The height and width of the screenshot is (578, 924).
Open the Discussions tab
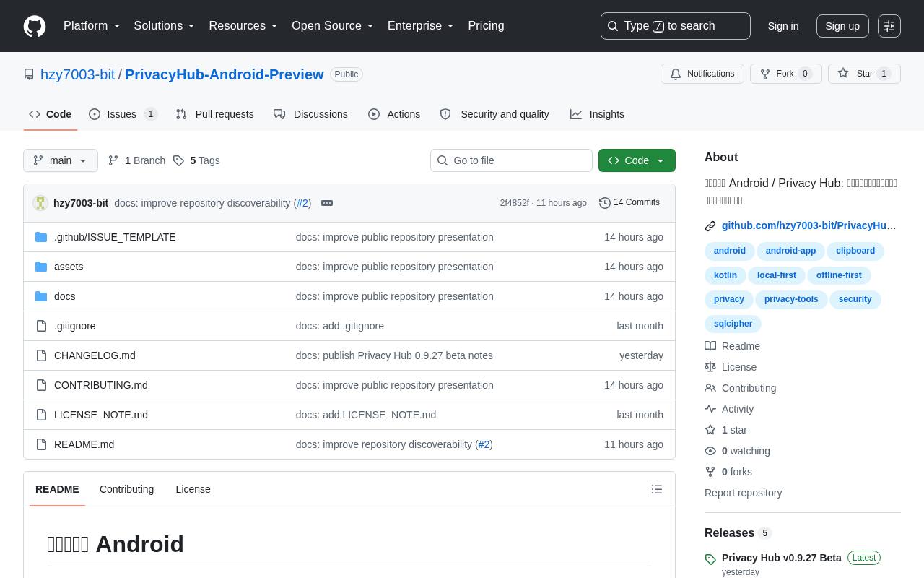coord(310,114)
